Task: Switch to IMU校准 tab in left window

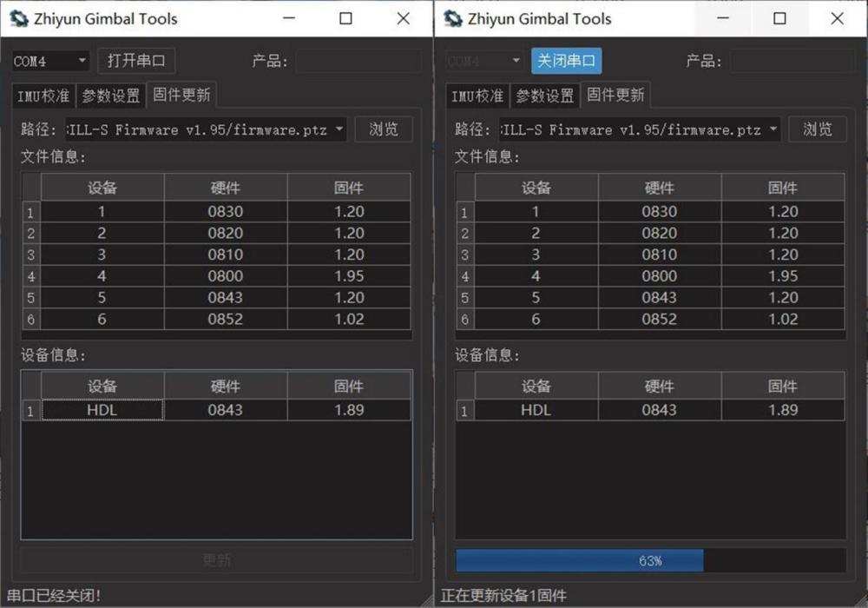Action: (43, 96)
